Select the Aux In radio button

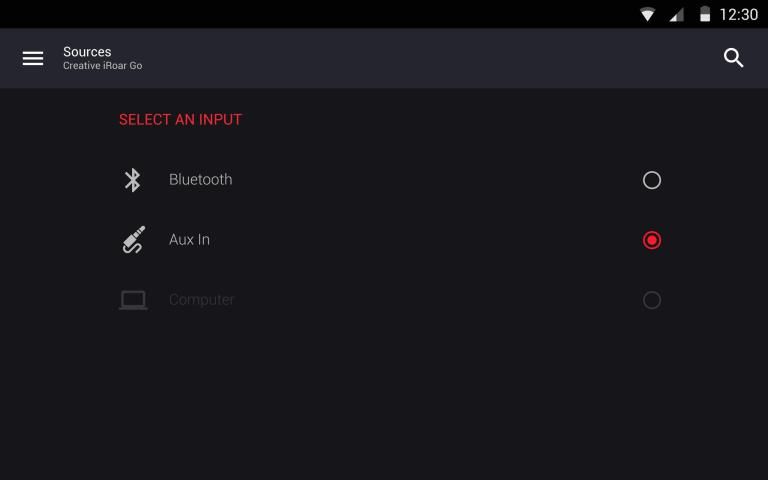pyautogui.click(x=652, y=240)
